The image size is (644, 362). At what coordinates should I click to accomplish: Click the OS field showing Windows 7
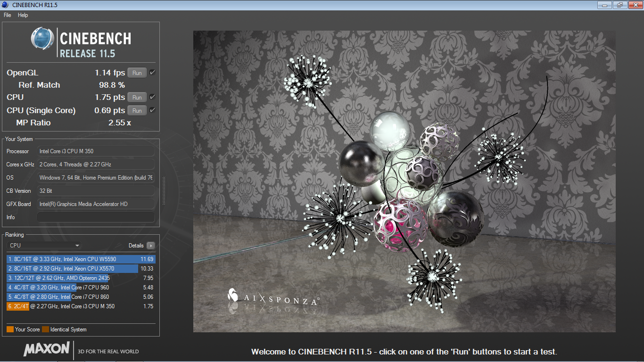(96, 178)
